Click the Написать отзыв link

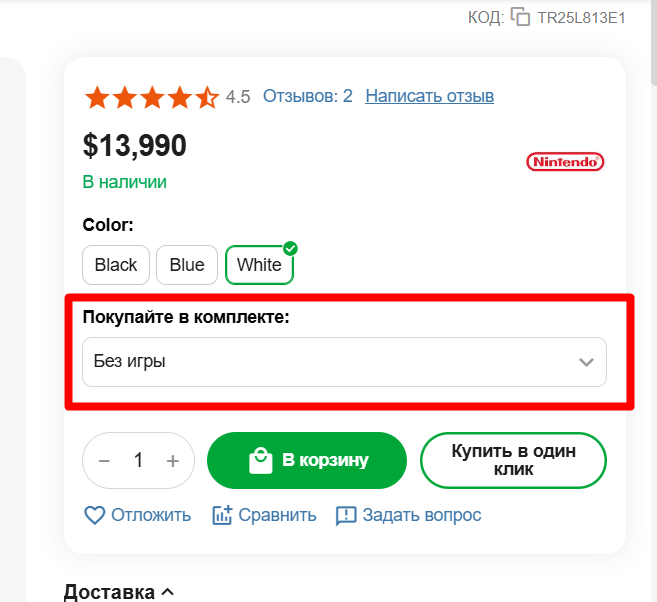429,96
